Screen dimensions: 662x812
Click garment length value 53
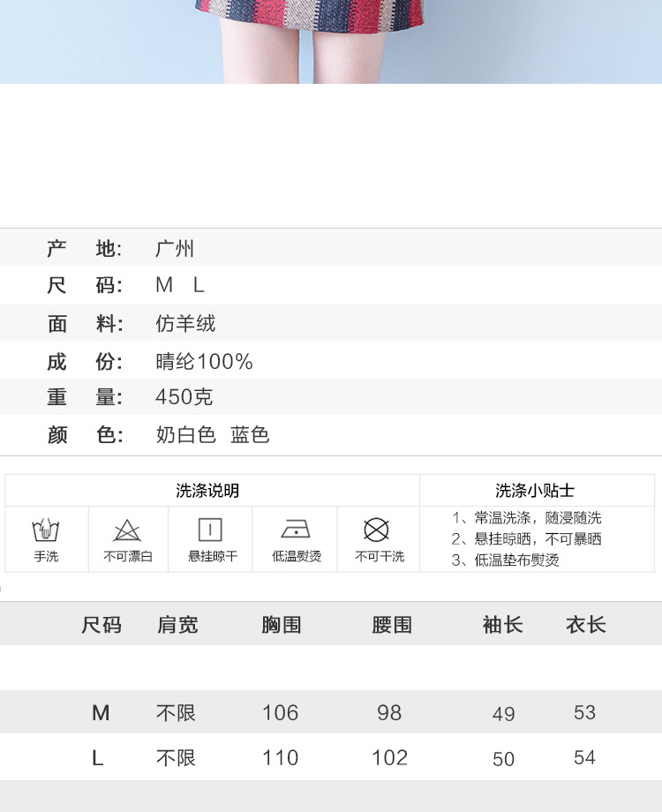click(x=585, y=712)
